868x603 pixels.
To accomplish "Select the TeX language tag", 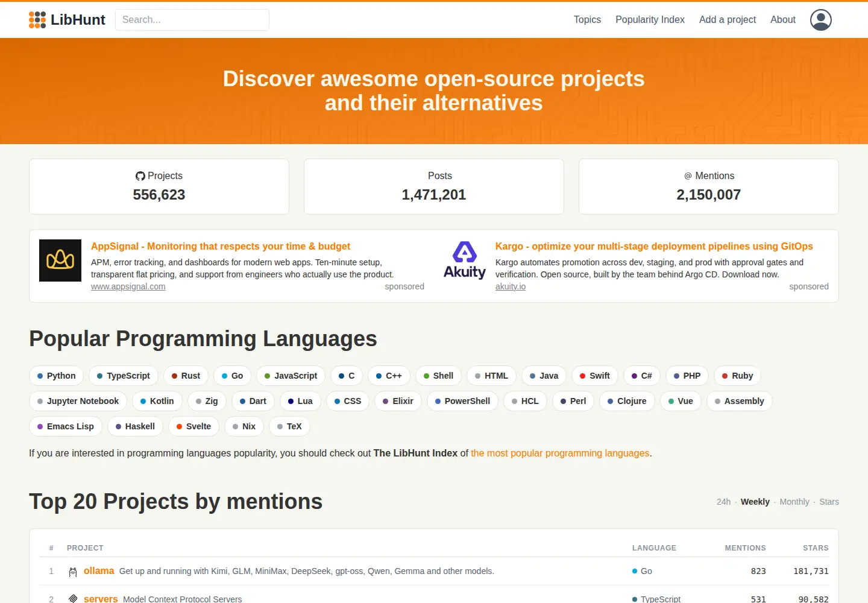I will (x=289, y=426).
